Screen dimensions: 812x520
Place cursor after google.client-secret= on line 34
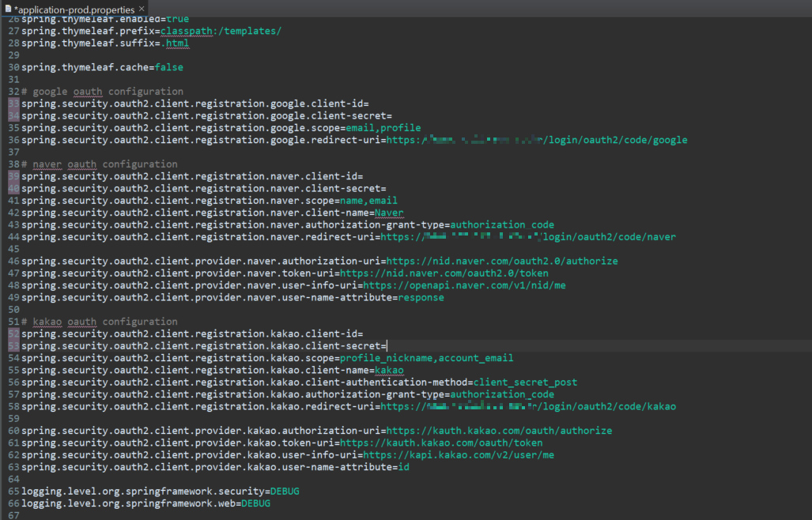[393, 116]
